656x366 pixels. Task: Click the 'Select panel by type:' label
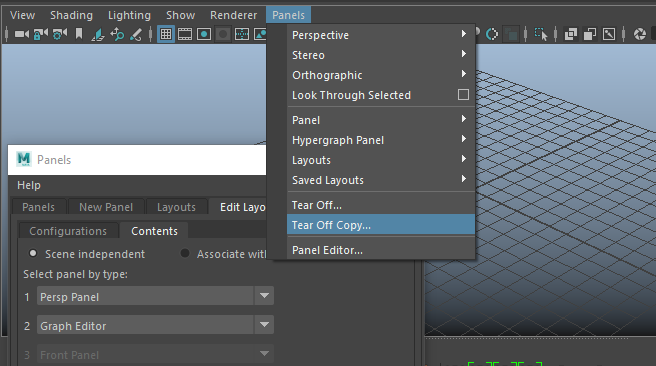point(75,274)
